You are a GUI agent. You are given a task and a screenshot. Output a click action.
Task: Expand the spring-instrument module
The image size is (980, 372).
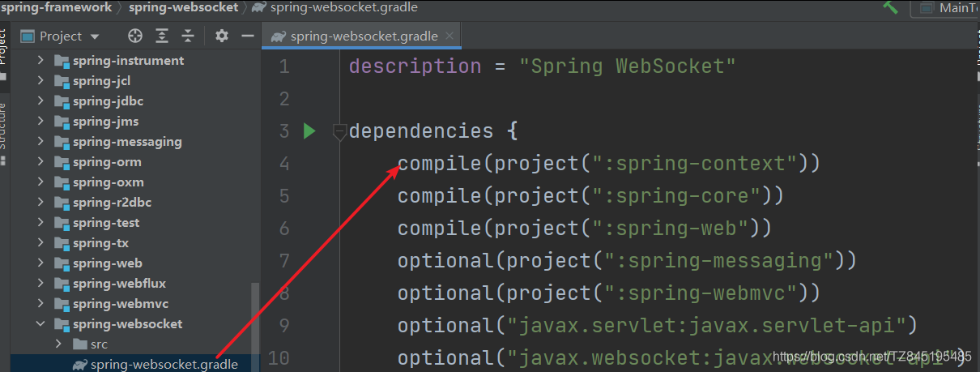(x=40, y=61)
